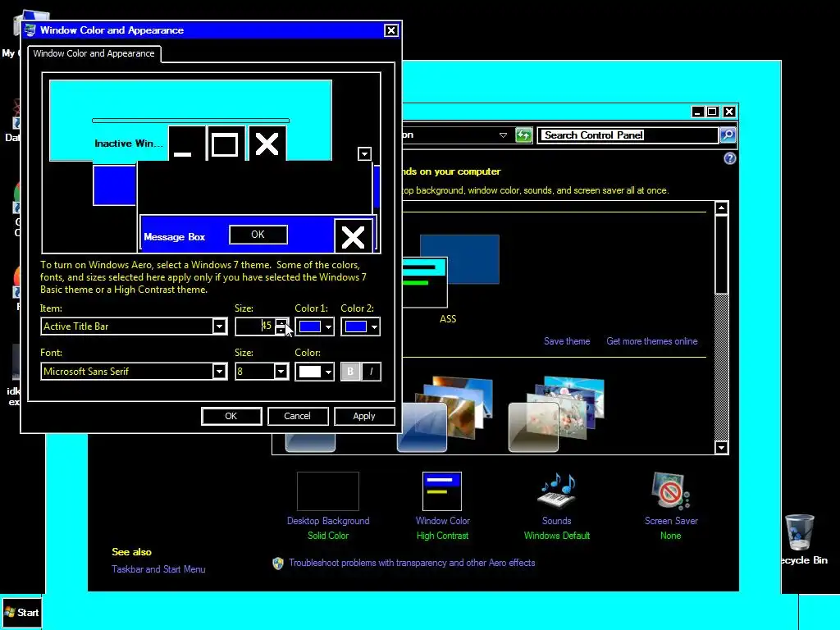Click the green refresh icon beside address bar
The width and height of the screenshot is (840, 630).
(523, 135)
